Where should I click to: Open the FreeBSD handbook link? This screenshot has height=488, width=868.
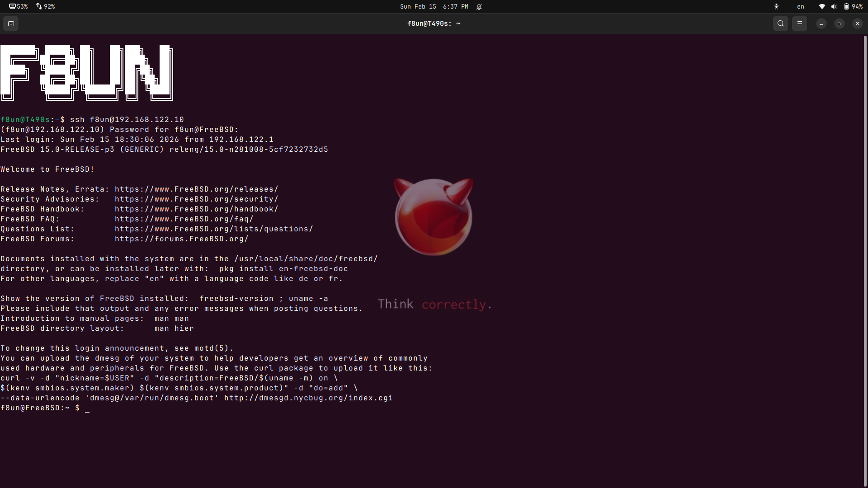(x=196, y=209)
